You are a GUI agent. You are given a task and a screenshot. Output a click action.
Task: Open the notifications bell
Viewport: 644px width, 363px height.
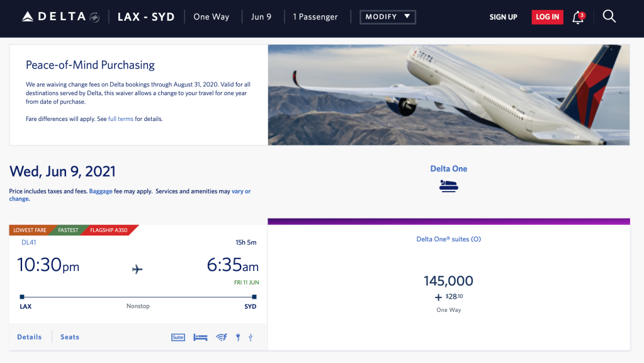click(x=577, y=18)
